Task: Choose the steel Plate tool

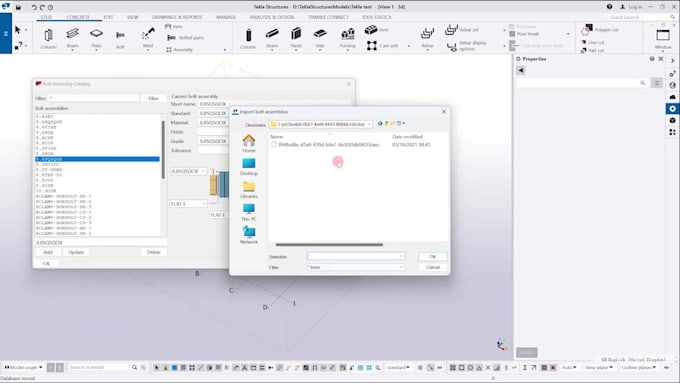Action: (x=96, y=38)
